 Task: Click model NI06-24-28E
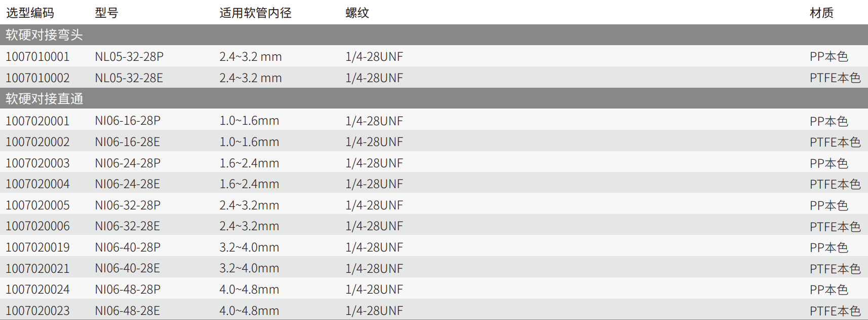pos(127,184)
